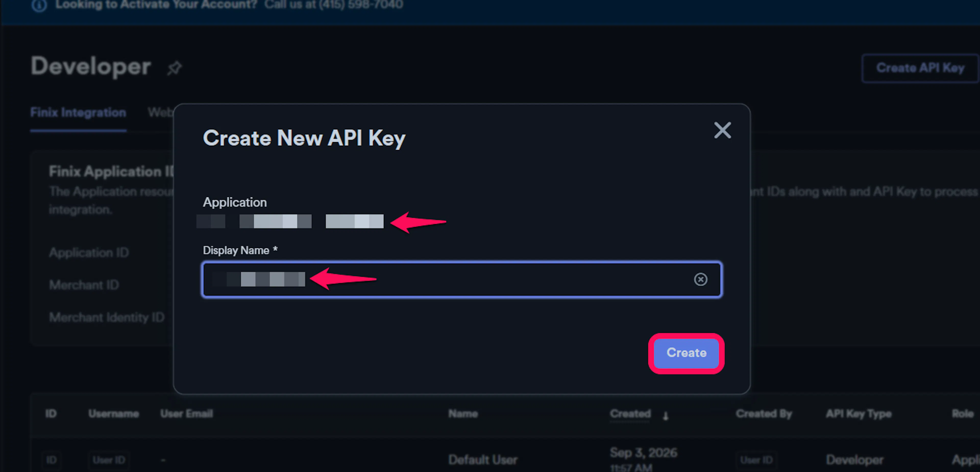The width and height of the screenshot is (980, 472).
Task: Select the Created column header
Action: (x=630, y=413)
